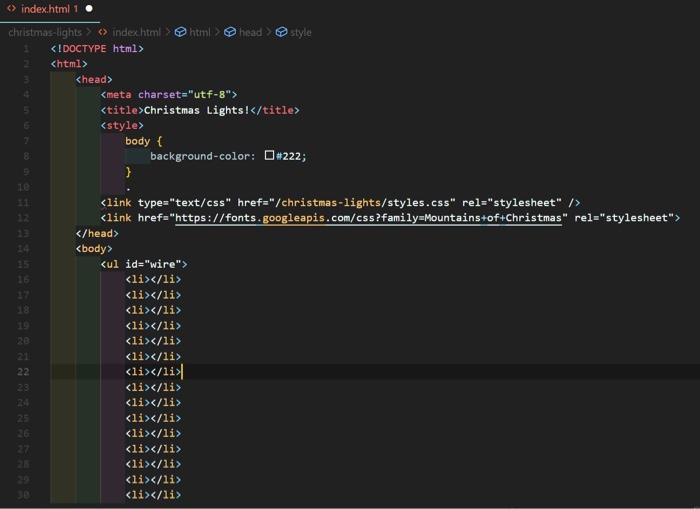Click the file icon in breadcrumb index.html

click(103, 32)
